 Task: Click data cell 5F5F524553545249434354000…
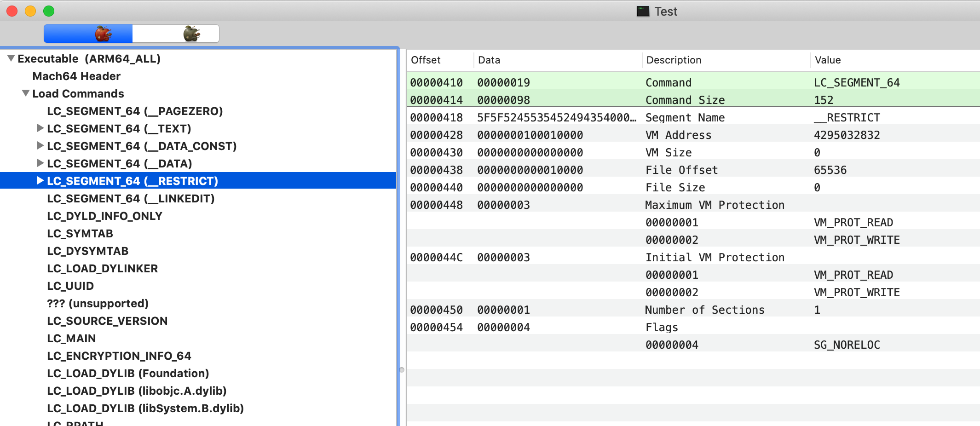[x=557, y=118]
